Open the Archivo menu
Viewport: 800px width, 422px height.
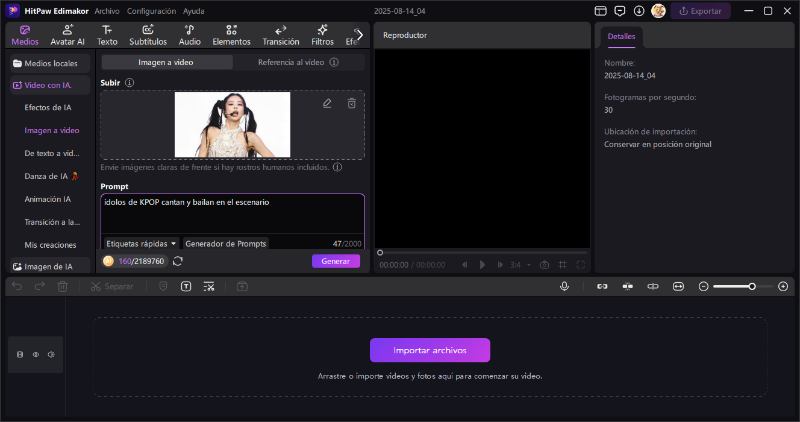click(107, 11)
